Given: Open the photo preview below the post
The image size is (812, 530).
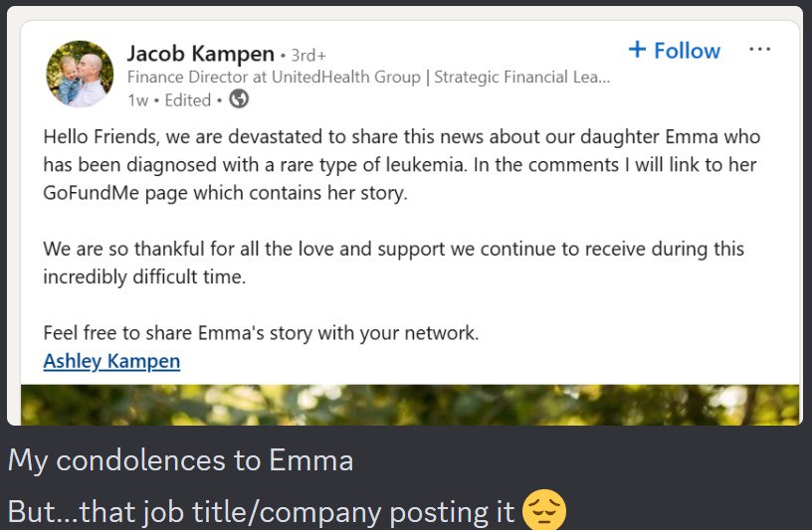Looking at the screenshot, I should pyautogui.click(x=409, y=405).
